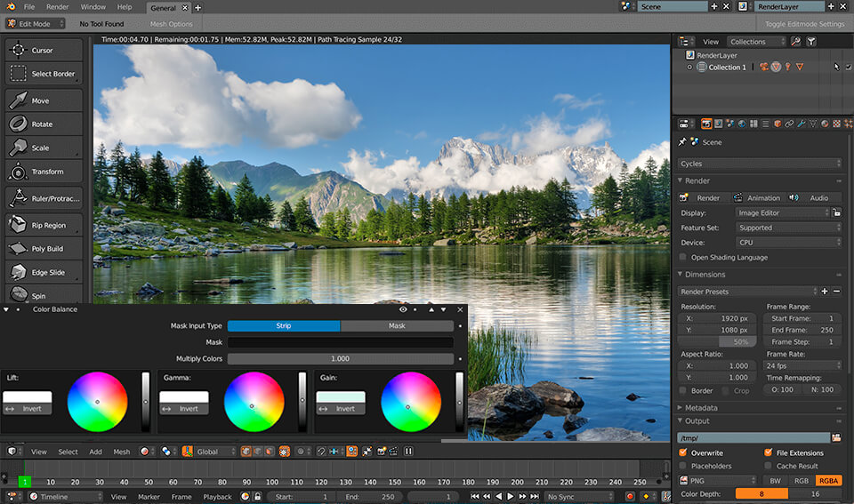
Task: Open the Render properties tab icon
Action: [x=706, y=124]
